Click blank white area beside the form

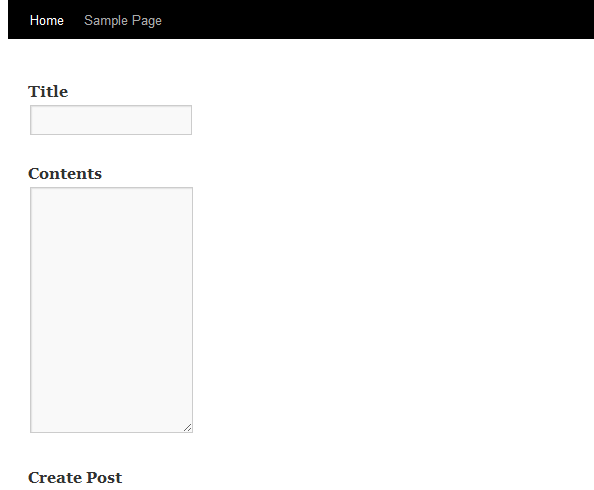tap(379, 265)
